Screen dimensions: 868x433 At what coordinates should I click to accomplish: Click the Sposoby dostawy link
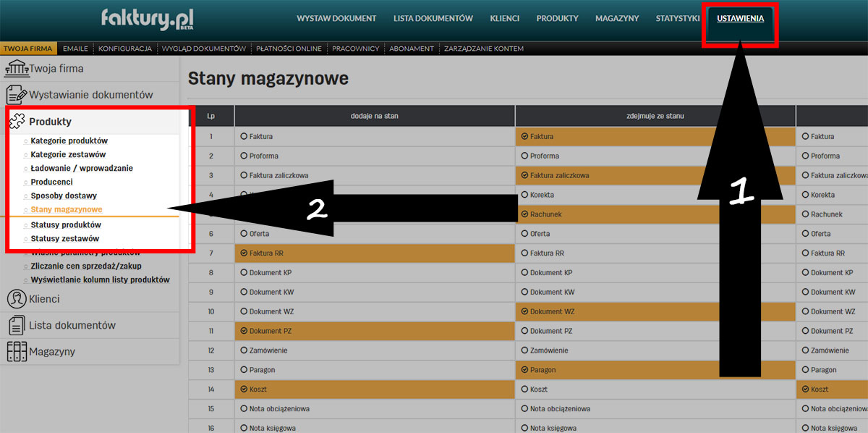63,196
